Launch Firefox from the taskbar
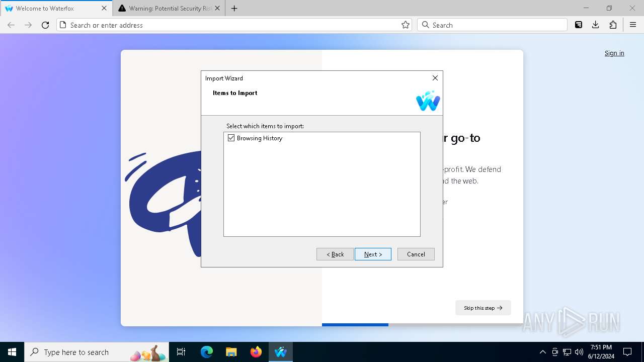Viewport: 644px width, 362px height. [x=256, y=352]
